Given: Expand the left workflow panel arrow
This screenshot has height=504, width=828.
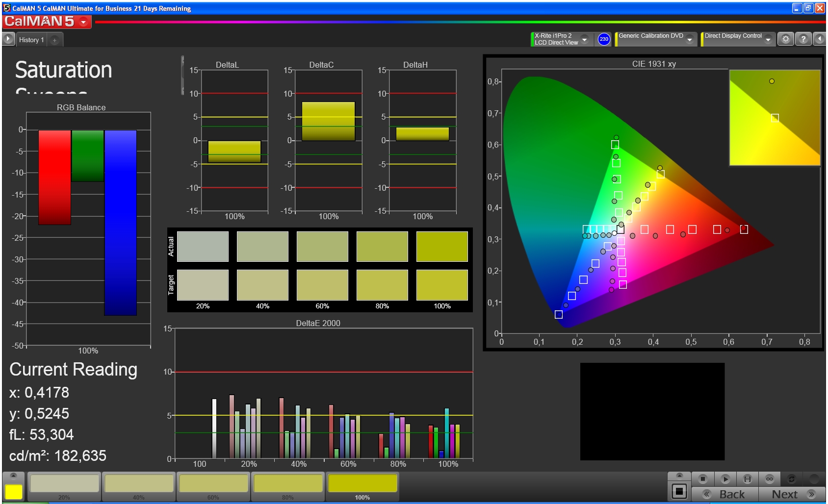Looking at the screenshot, I should (8, 39).
